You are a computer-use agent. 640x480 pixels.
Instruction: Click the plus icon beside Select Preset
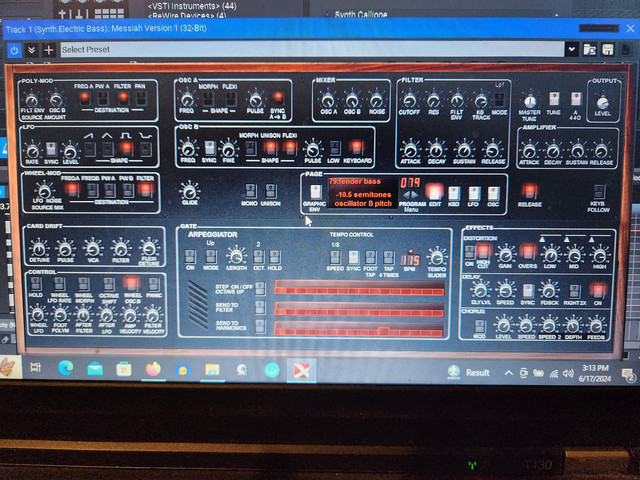pos(48,49)
